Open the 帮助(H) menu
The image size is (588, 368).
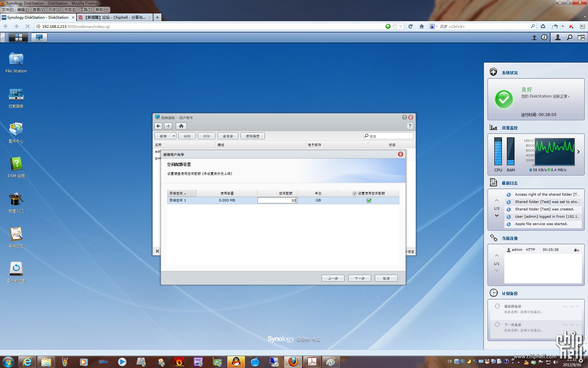102,10
